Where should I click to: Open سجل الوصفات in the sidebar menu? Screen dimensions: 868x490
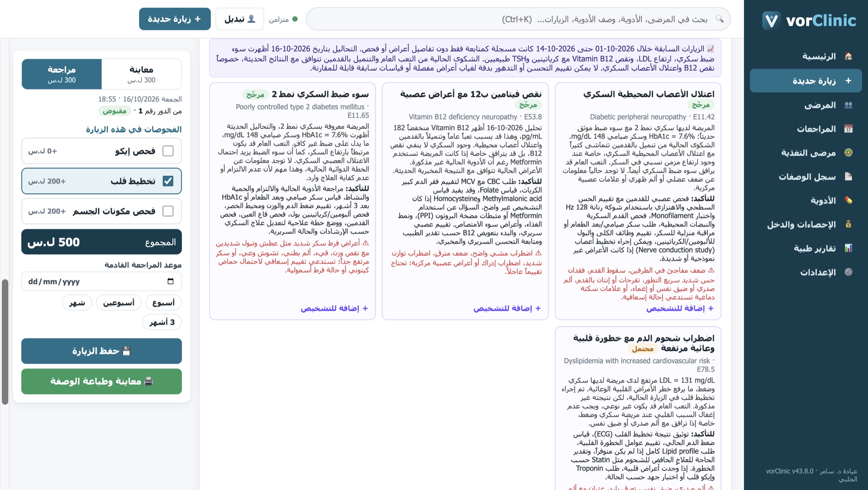[806, 176]
